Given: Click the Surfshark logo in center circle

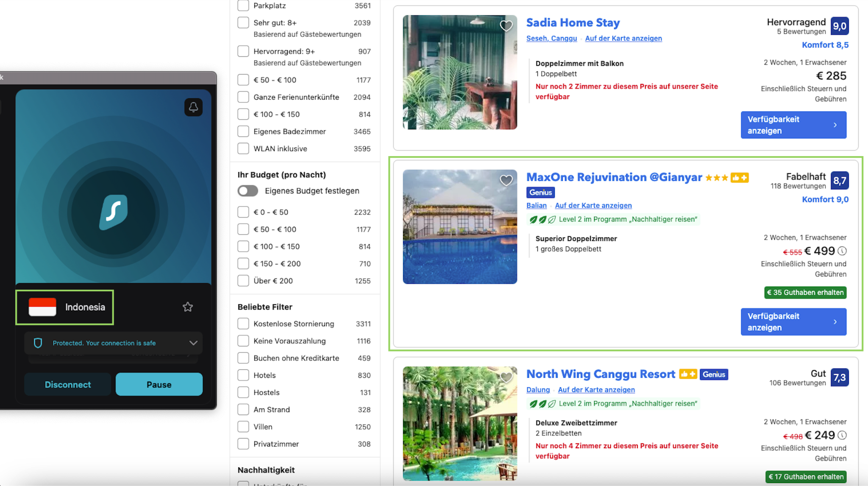Looking at the screenshot, I should point(114,212).
